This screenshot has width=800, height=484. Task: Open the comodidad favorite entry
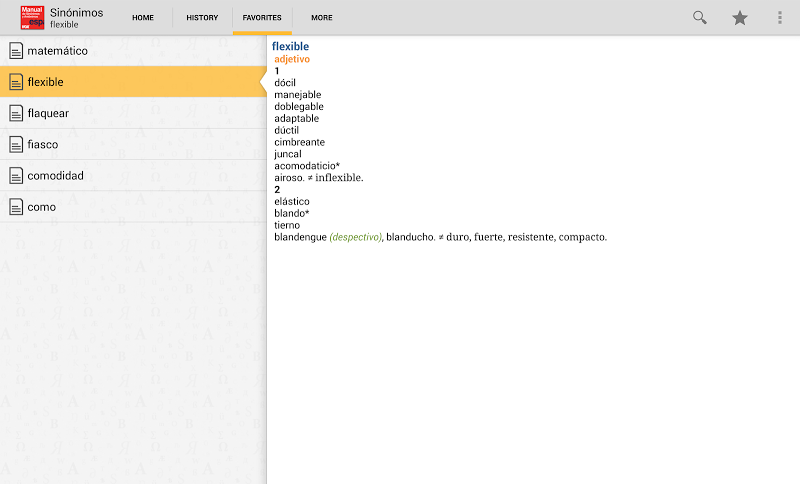[56, 176]
